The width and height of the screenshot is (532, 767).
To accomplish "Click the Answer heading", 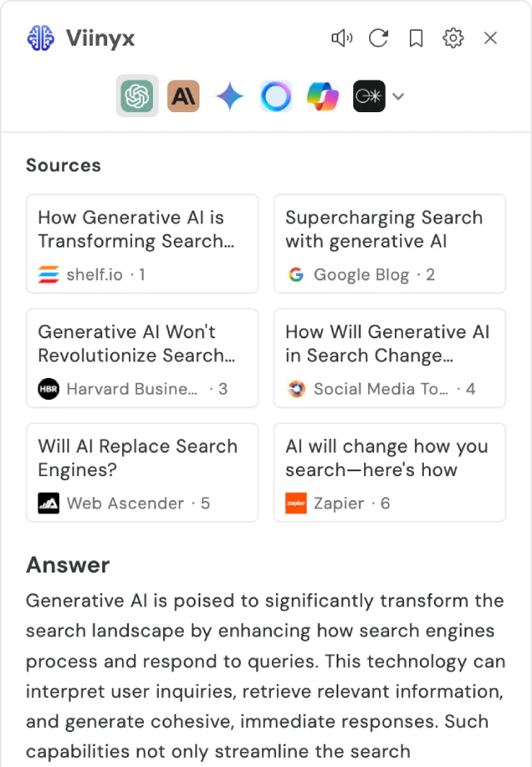I will click(68, 565).
